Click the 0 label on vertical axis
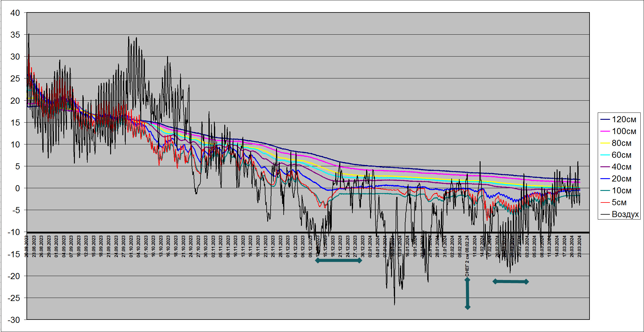Screen dimensions: 644x332 [17, 188]
